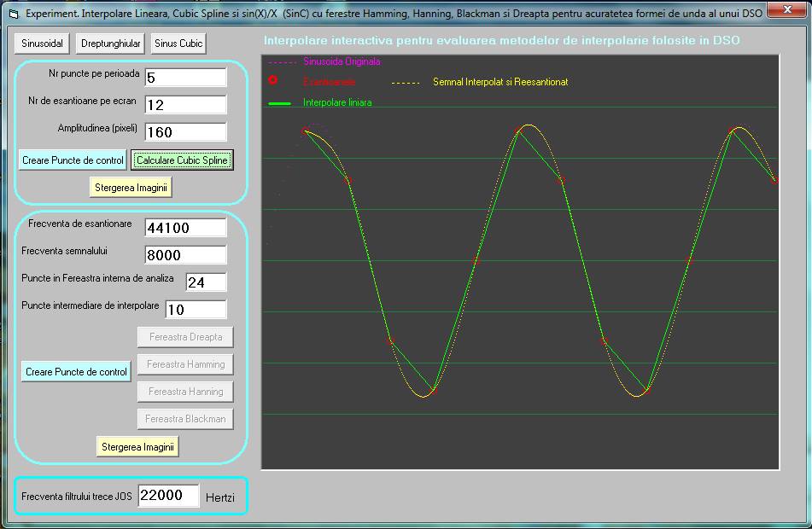Click the 'Semnal Interpolat si Reesantionat' legend label
Viewport: 812px width, 529px height.
[x=500, y=82]
